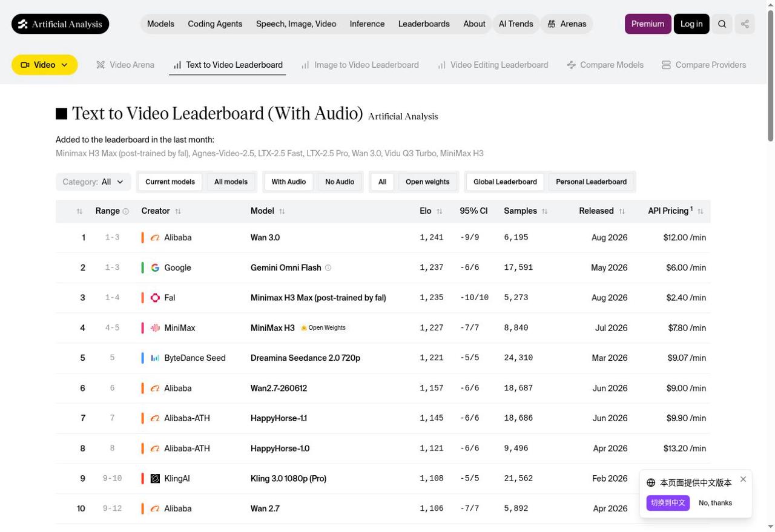Screen dimensions: 775x532
Task: Sort by the rank column arrows
Action: [79, 211]
